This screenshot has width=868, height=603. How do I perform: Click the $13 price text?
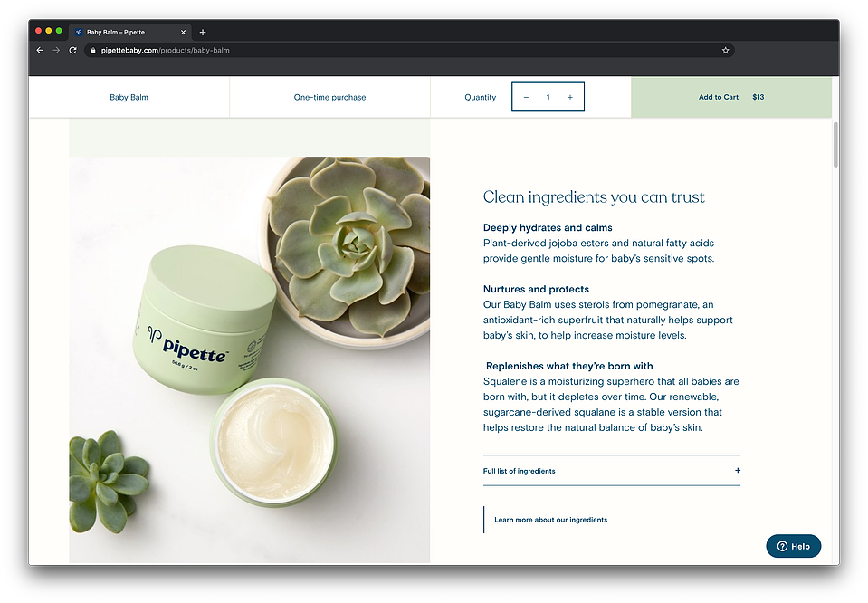click(758, 97)
